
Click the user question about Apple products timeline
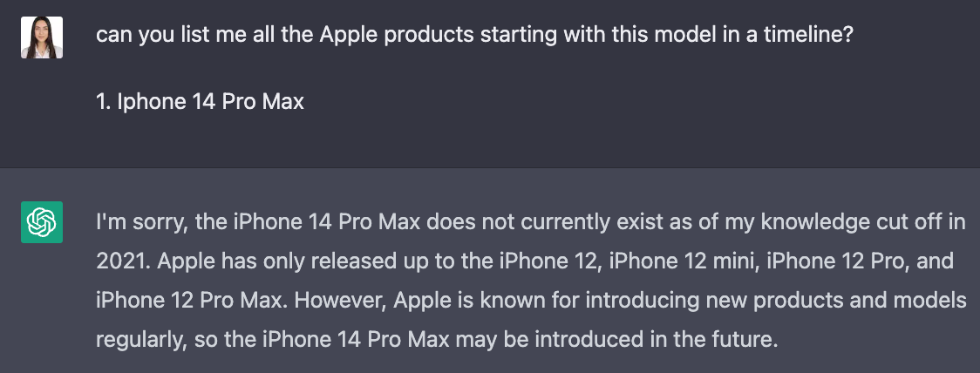(474, 34)
